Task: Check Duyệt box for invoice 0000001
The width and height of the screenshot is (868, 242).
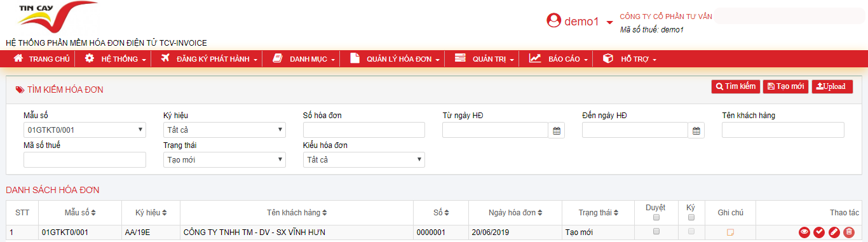Action: [x=656, y=231]
